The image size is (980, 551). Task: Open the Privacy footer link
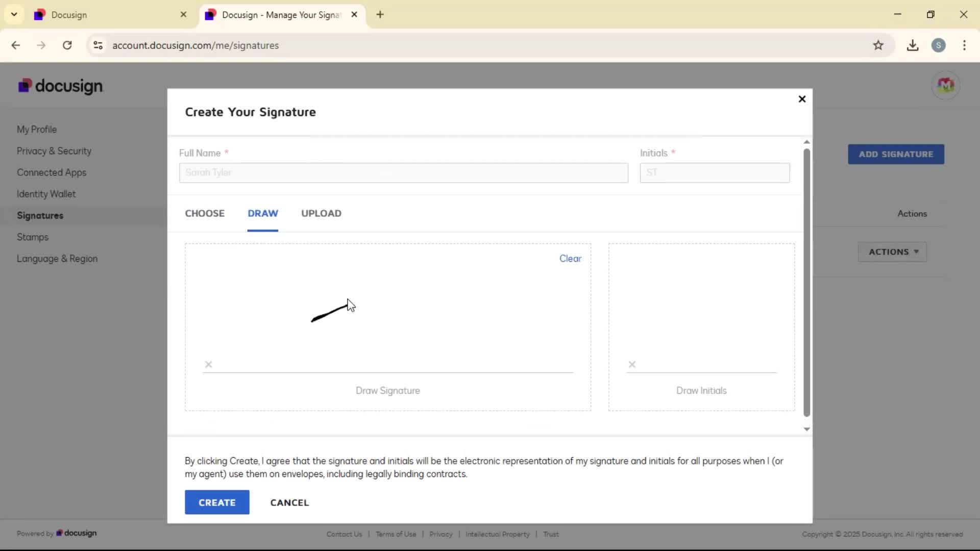(441, 534)
